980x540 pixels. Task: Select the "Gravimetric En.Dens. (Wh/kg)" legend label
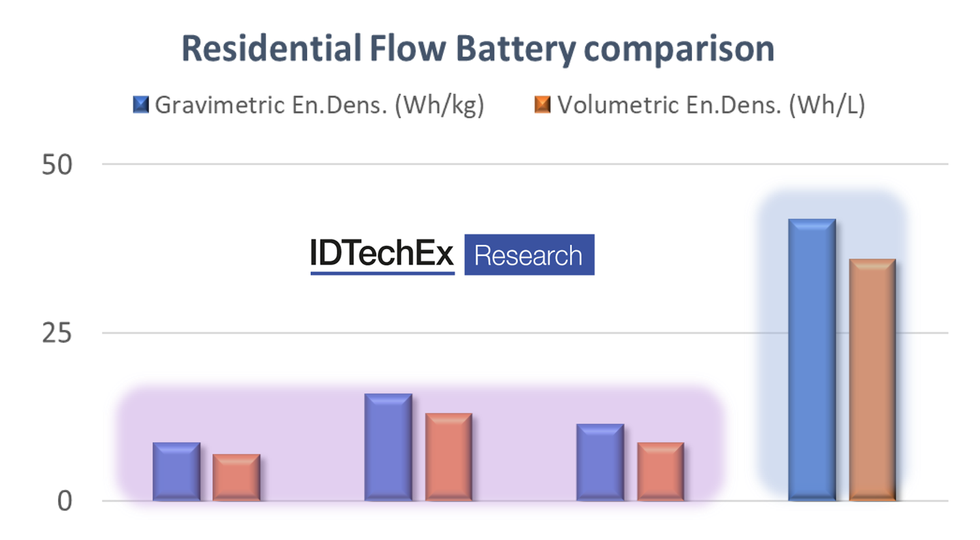[319, 105]
